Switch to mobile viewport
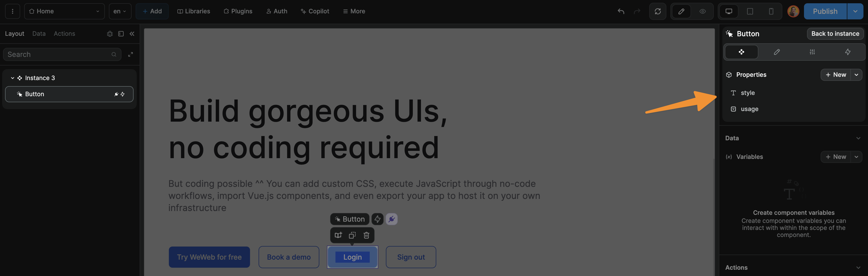Screen dimensions: 868x276 771,11
